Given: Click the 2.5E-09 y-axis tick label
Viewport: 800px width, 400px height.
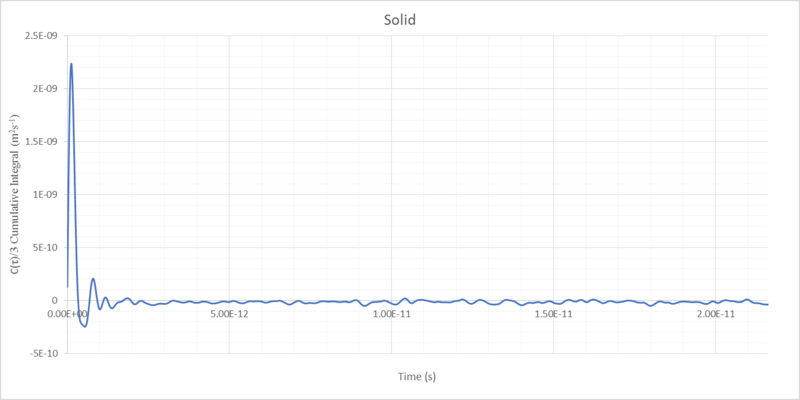Looking at the screenshot, I should (x=41, y=36).
